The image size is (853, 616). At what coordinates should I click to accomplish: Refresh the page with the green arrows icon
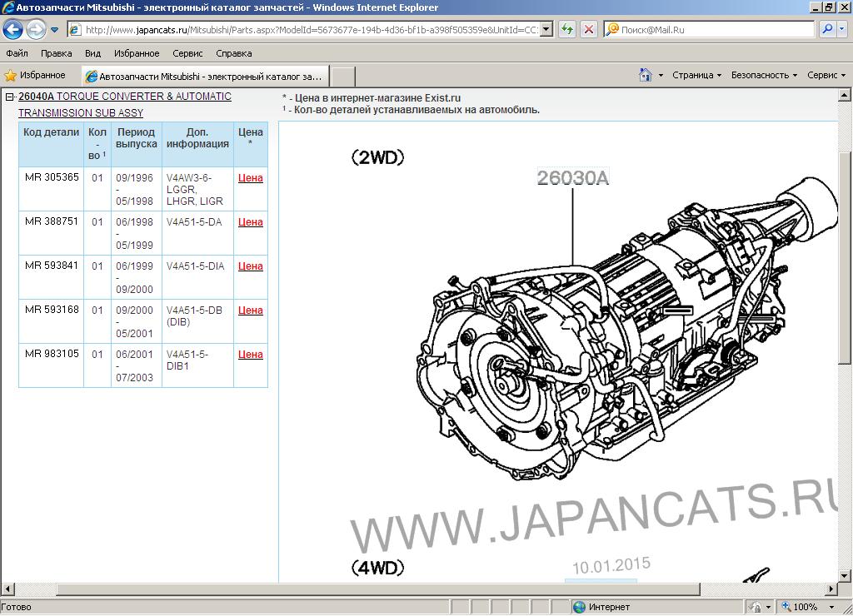pyautogui.click(x=567, y=29)
